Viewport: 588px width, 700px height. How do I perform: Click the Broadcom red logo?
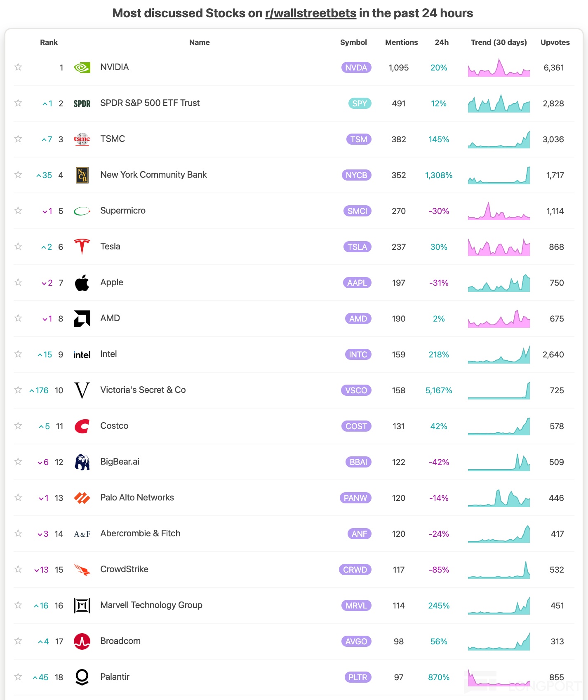(x=82, y=641)
